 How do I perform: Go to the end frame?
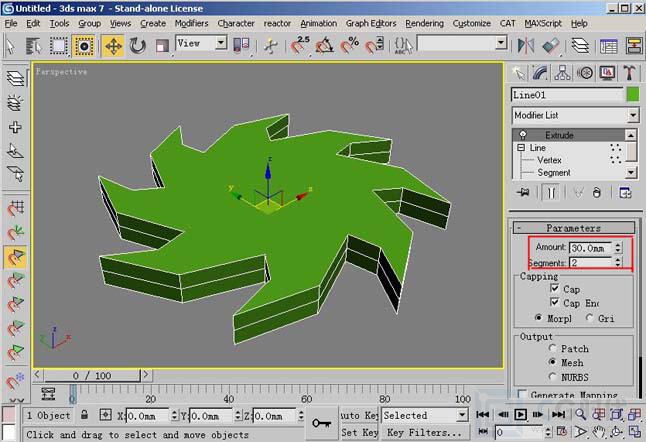(x=558, y=414)
